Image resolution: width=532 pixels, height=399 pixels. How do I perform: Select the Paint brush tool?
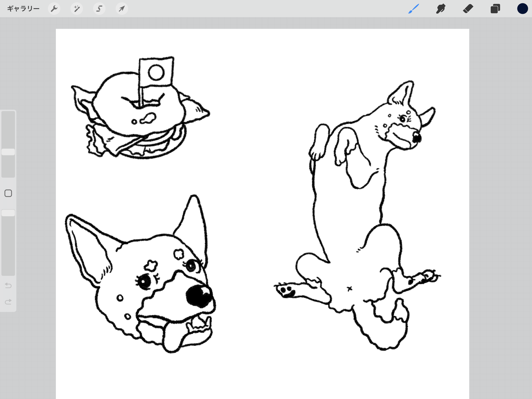[414, 9]
